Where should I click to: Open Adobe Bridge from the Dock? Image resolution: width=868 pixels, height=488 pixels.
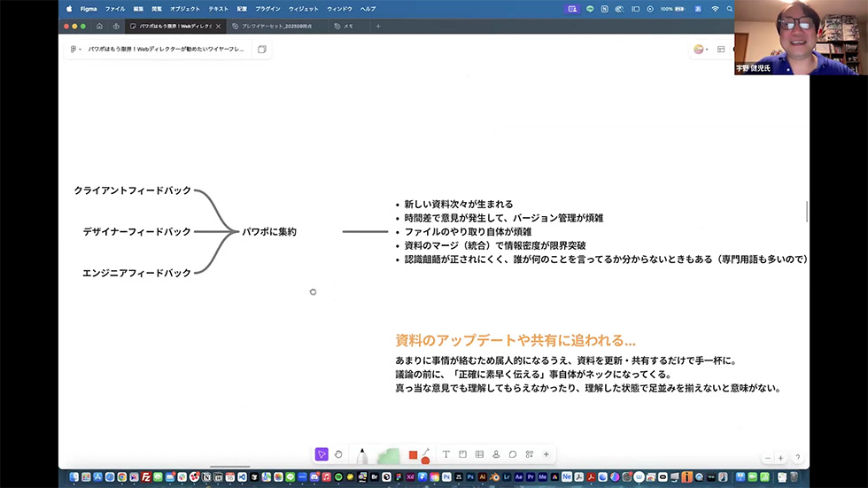pos(374,477)
